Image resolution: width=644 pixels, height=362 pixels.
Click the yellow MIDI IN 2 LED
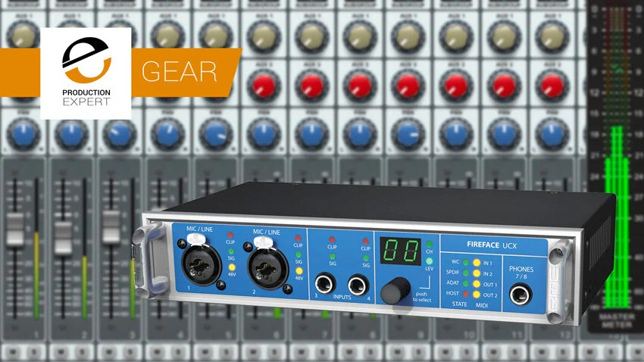(x=477, y=273)
